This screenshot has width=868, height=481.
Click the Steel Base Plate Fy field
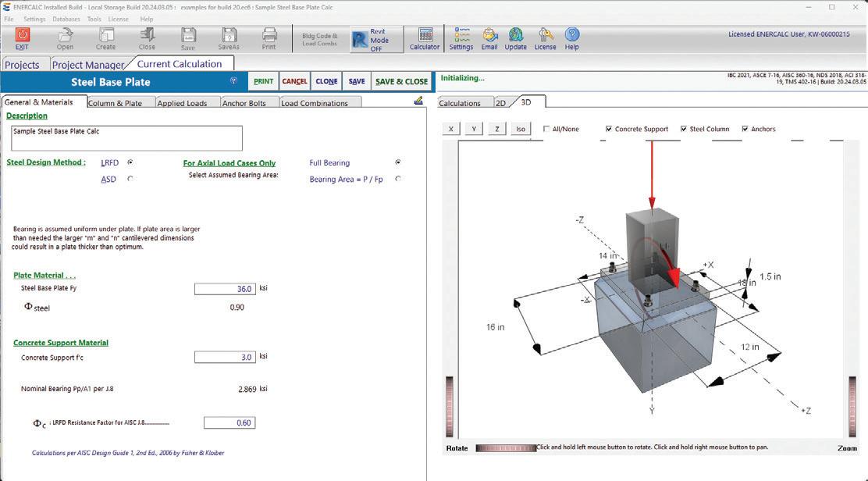[x=225, y=288]
